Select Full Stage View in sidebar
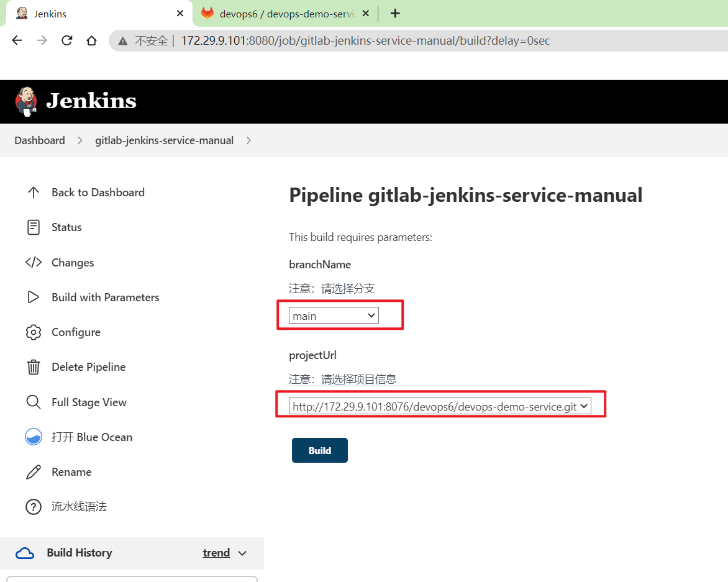The image size is (728, 582). (x=89, y=402)
